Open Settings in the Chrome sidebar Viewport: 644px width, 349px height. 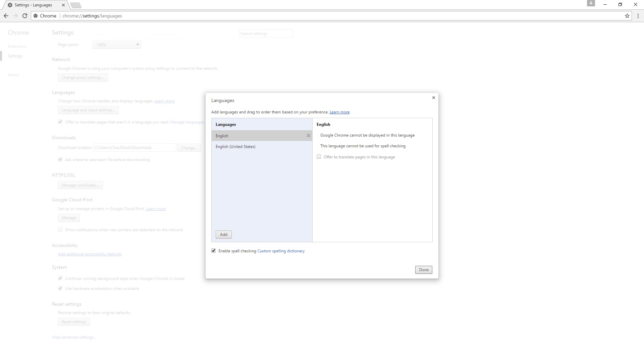tap(15, 56)
